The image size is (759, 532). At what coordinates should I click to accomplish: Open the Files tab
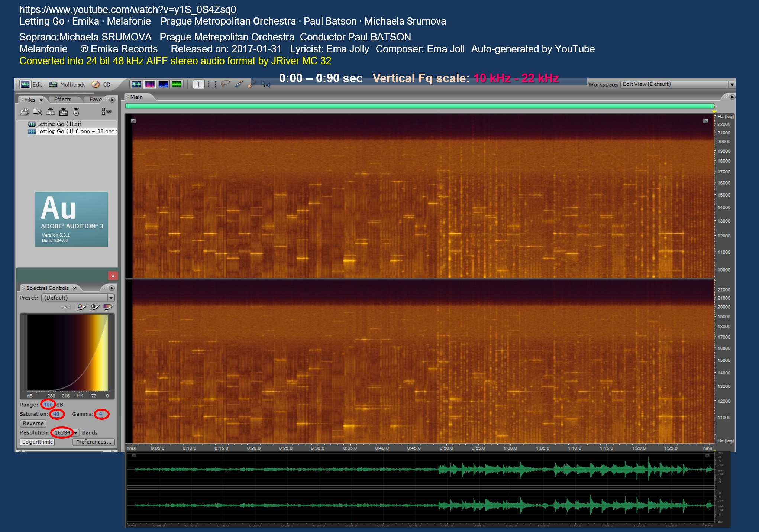click(29, 100)
